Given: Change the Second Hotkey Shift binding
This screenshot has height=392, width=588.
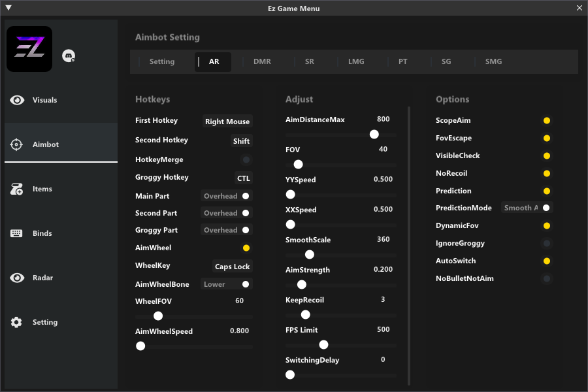Looking at the screenshot, I should point(241,141).
